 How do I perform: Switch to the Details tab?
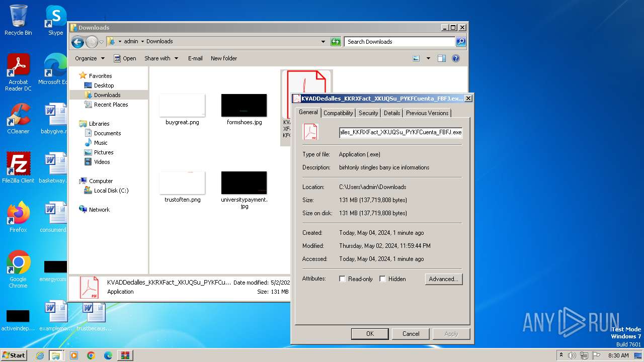[392, 113]
